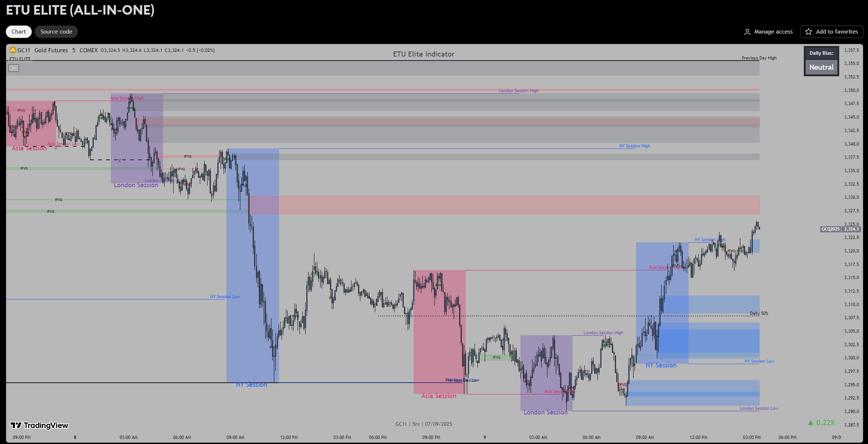868x444 pixels.
Task: Click the ETU ELITE indicator name label
Action: (x=20, y=59)
